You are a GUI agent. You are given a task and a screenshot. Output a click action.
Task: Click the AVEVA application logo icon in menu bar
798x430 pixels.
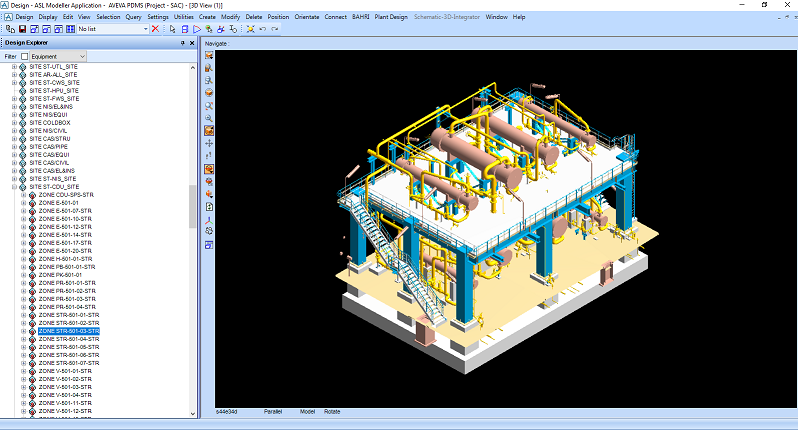(x=8, y=17)
